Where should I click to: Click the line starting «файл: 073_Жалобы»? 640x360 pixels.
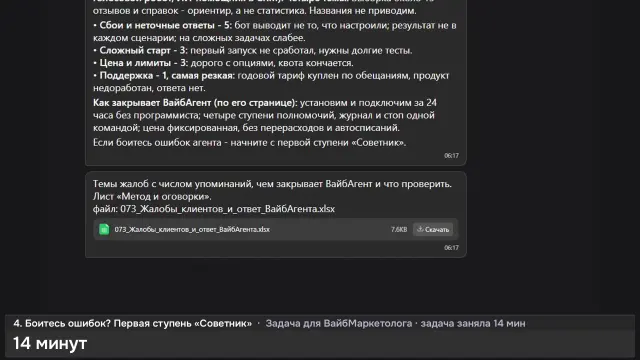[x=214, y=209]
